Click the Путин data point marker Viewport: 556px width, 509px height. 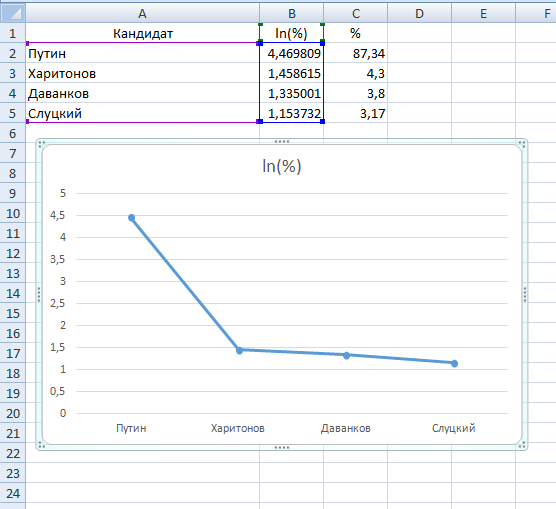132,217
